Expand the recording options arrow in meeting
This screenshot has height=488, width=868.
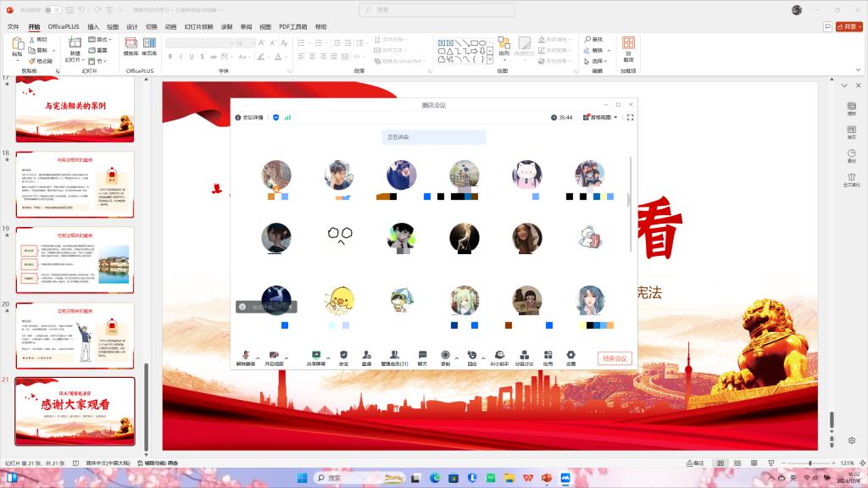pos(457,358)
